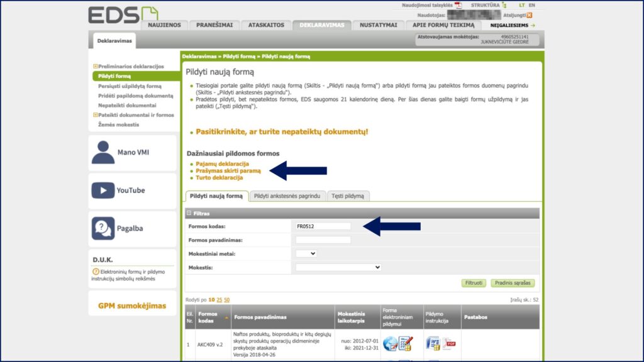This screenshot has width=644, height=362.
Task: Open the Pagalba help chat icon
Action: (x=103, y=229)
